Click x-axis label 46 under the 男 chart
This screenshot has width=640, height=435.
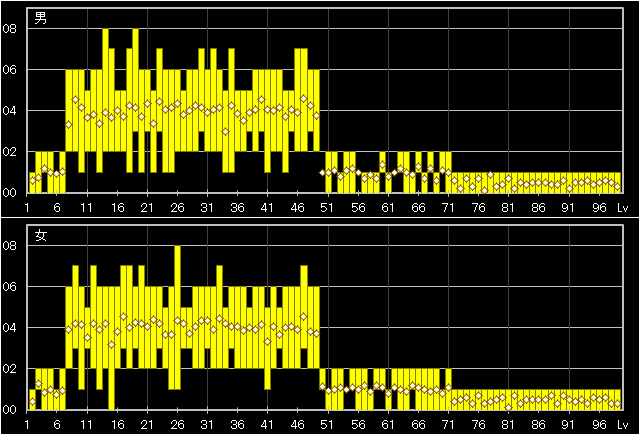tap(298, 208)
